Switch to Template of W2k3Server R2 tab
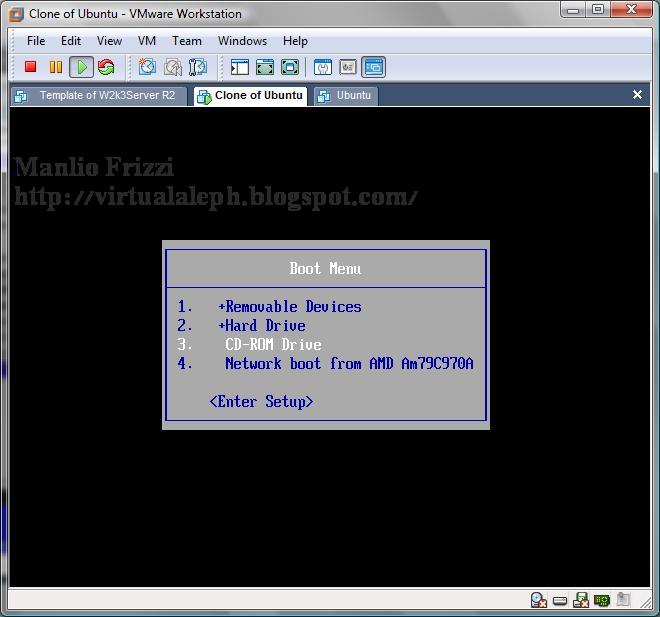 99,96
